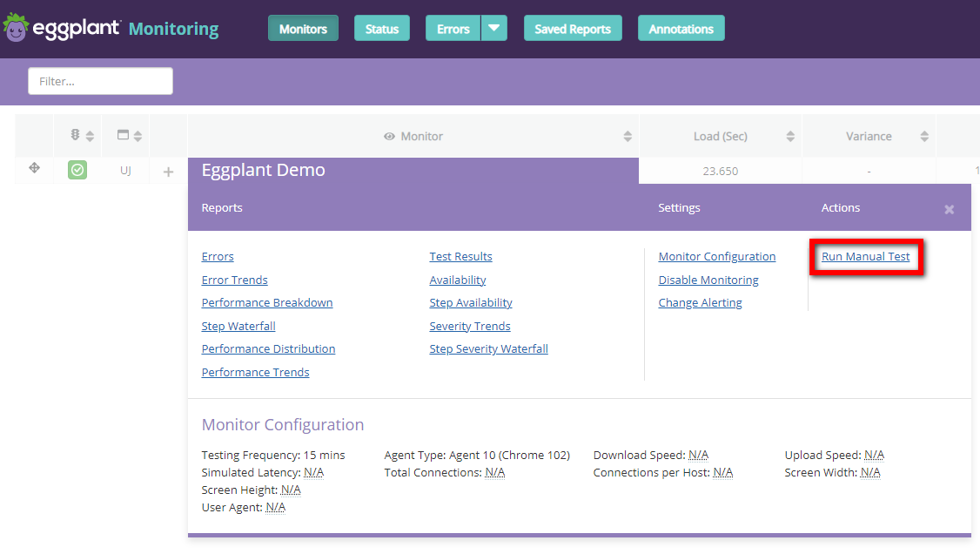Image resolution: width=980 pixels, height=554 pixels.
Task: Click the plus icon in Eggplant Demo row
Action: click(x=168, y=172)
